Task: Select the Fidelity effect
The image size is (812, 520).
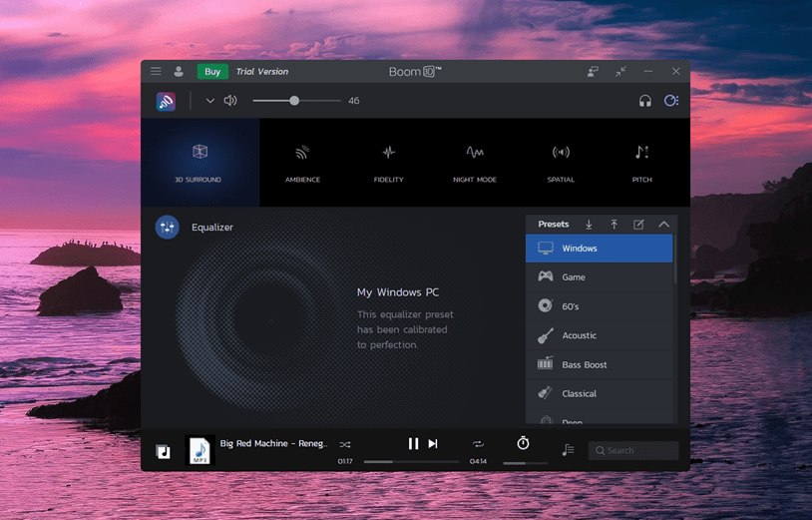Action: point(388,163)
